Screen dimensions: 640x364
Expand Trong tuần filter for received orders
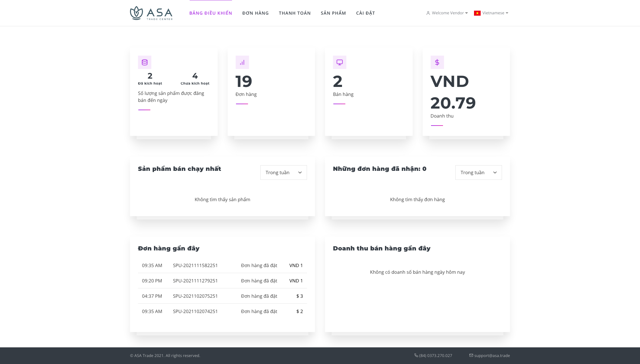pyautogui.click(x=479, y=173)
